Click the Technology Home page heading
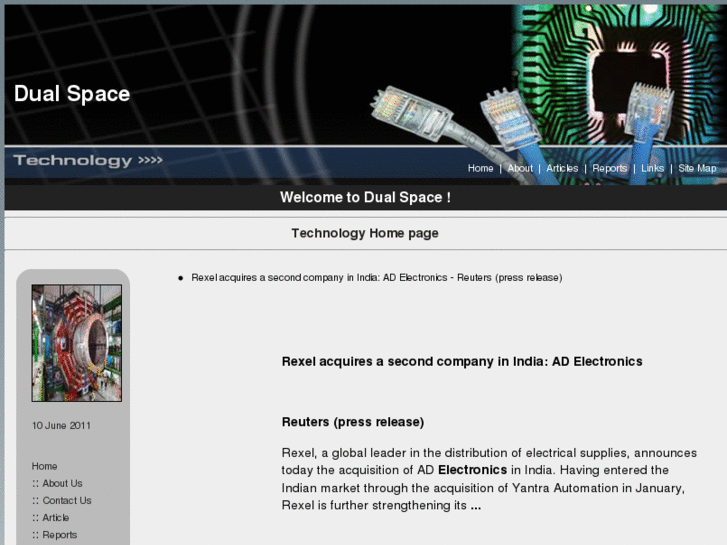This screenshot has width=727, height=545. (365, 233)
